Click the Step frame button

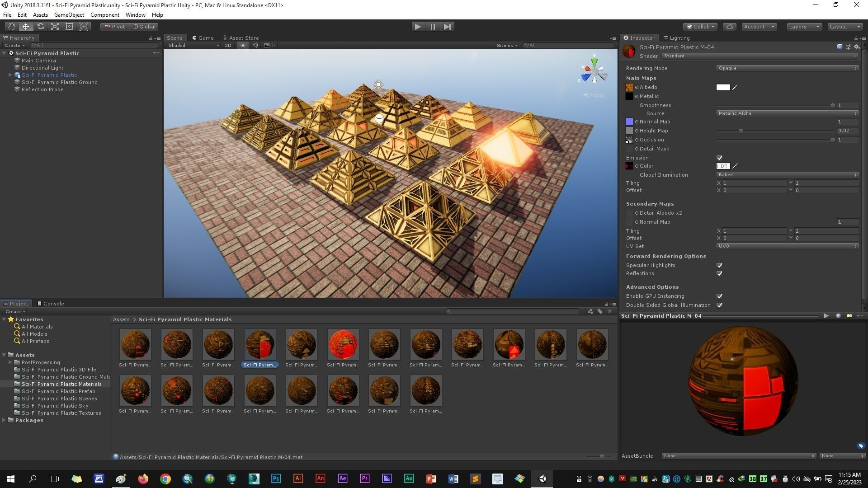(447, 27)
